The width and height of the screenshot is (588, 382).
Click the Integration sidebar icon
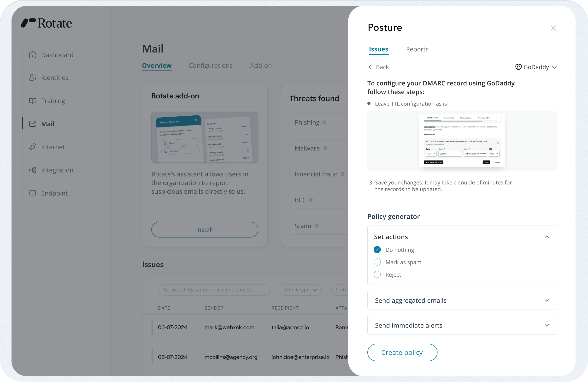point(33,170)
